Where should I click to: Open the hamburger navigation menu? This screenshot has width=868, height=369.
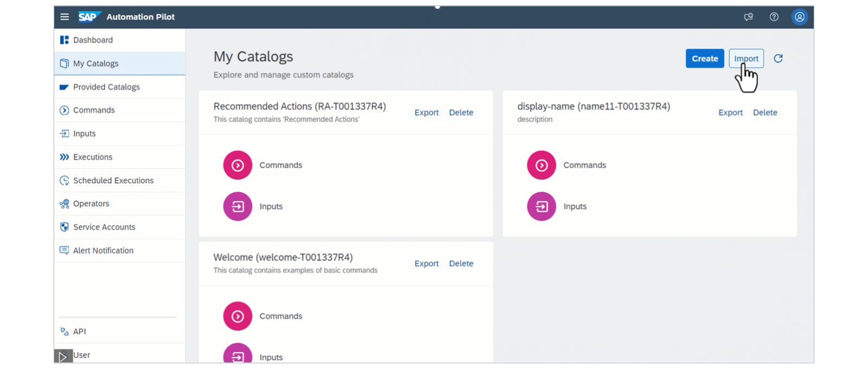coord(65,17)
